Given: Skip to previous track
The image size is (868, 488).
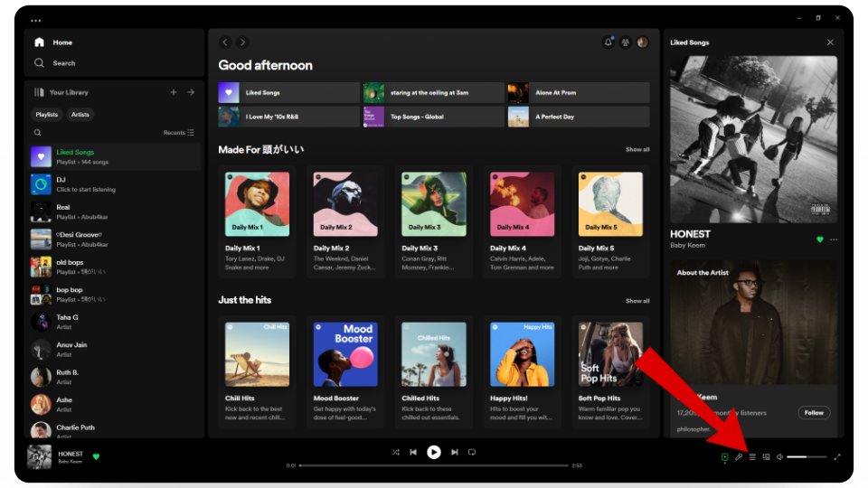Looking at the screenshot, I should [413, 452].
